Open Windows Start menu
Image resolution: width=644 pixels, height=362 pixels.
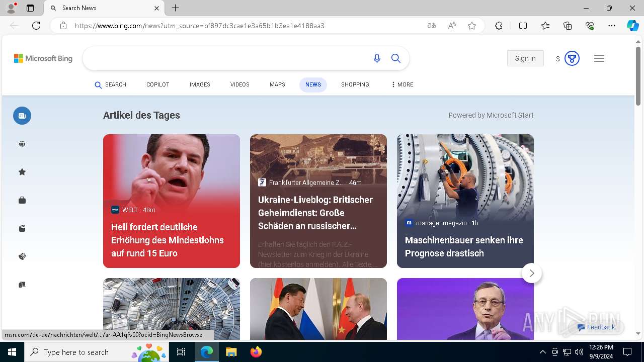pos(12,352)
